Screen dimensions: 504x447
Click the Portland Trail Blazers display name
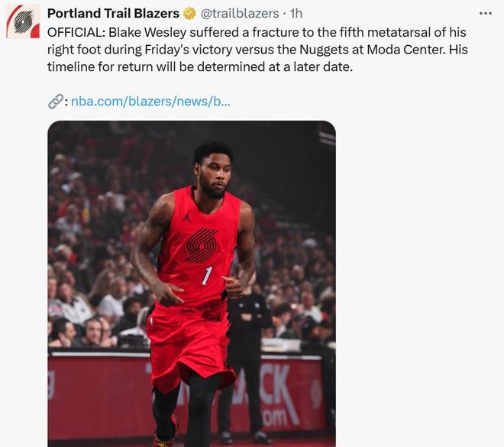(x=113, y=14)
